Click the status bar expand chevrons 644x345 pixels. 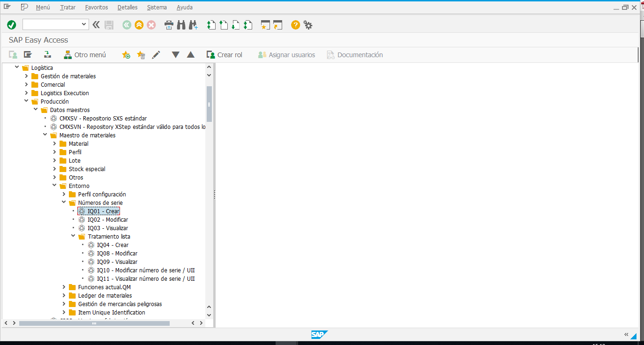pyautogui.click(x=626, y=334)
